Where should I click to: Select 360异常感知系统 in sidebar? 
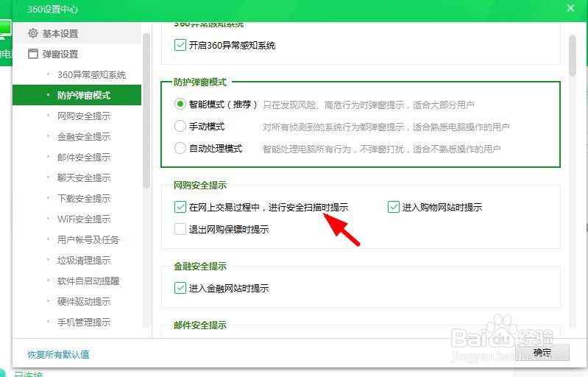tap(91, 74)
